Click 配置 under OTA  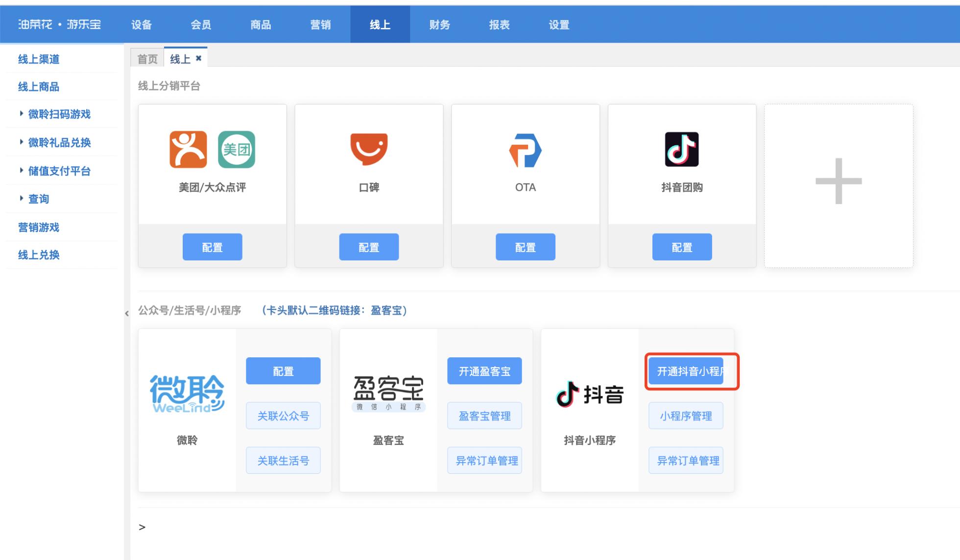(x=526, y=247)
